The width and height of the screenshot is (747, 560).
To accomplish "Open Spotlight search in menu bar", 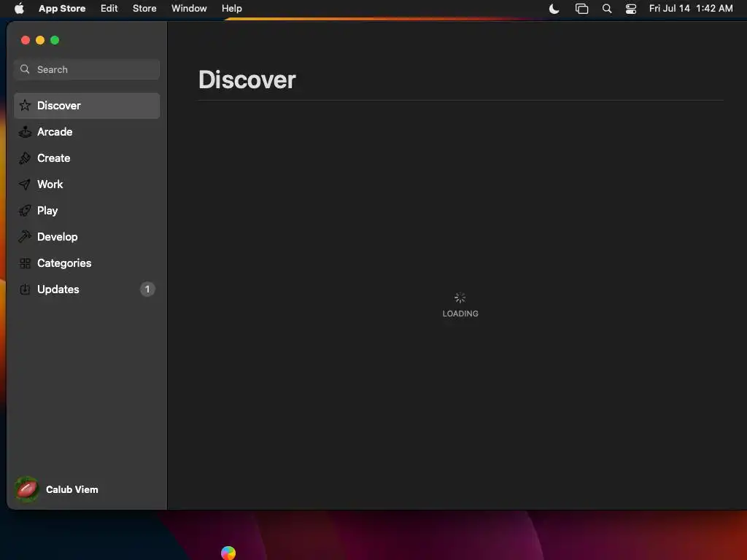I will (607, 9).
